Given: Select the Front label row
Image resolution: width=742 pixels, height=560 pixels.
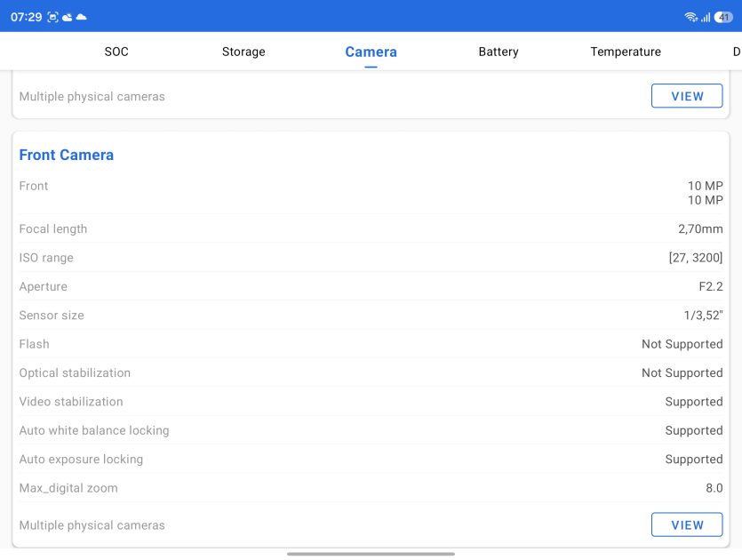Looking at the screenshot, I should 371,193.
